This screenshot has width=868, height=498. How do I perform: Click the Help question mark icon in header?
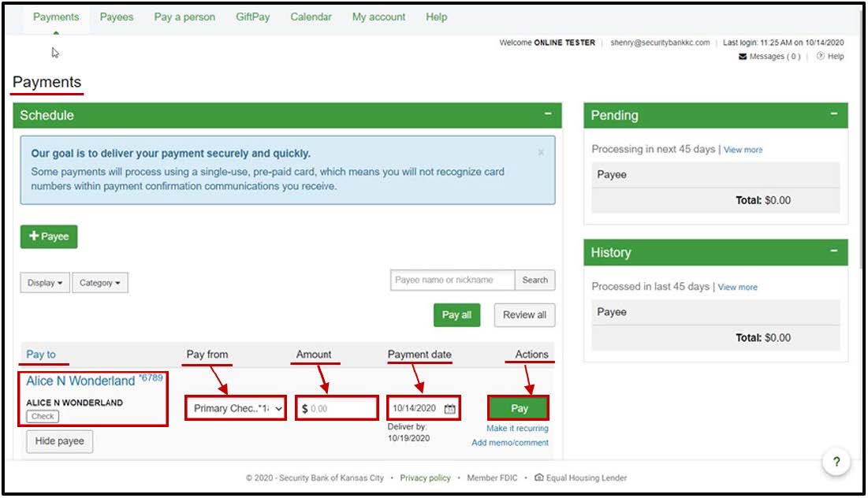point(820,57)
